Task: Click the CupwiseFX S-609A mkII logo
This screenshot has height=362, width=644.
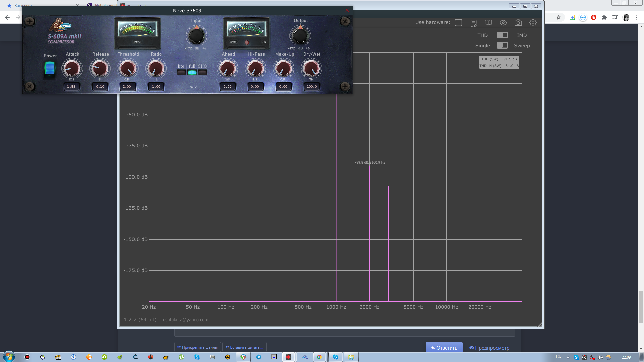Action: (64, 31)
